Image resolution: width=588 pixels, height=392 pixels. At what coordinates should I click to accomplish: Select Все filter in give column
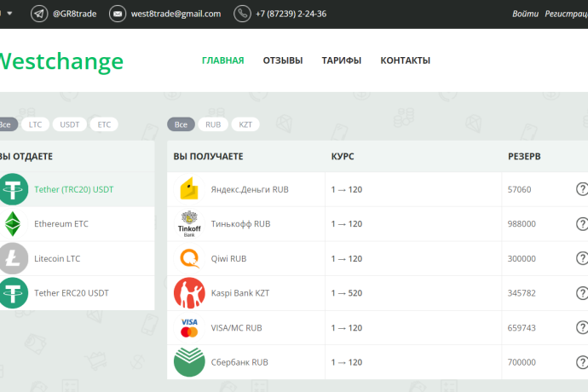(x=8, y=124)
